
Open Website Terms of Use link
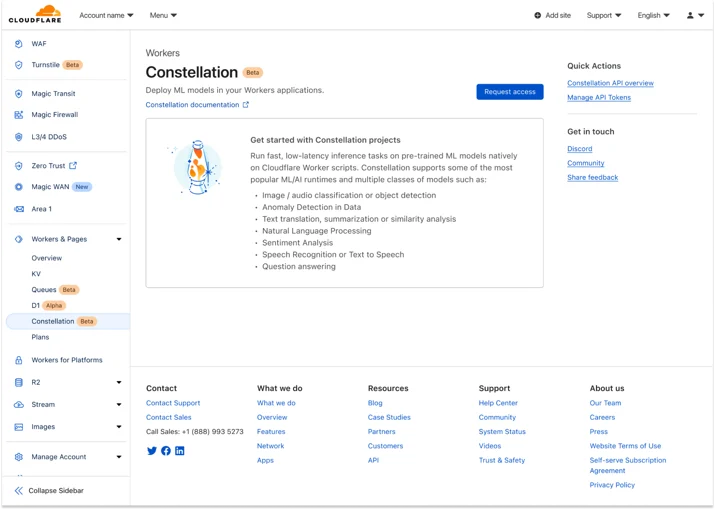[x=625, y=446]
